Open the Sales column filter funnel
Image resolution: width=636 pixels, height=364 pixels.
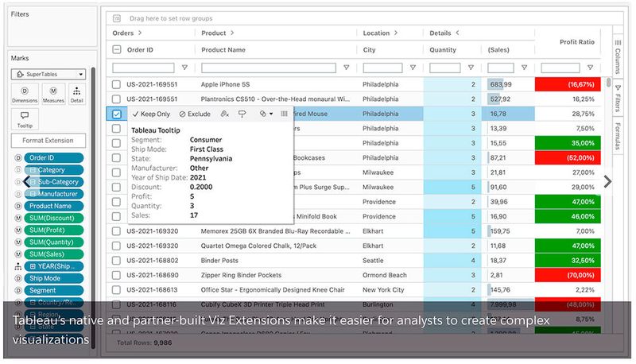(x=524, y=68)
